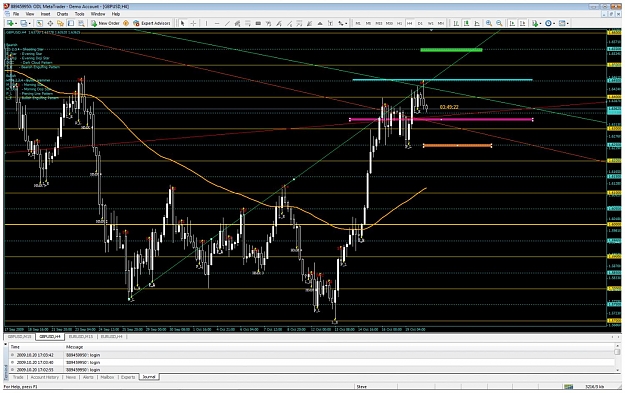Open the Trade terminal tab

18,377
